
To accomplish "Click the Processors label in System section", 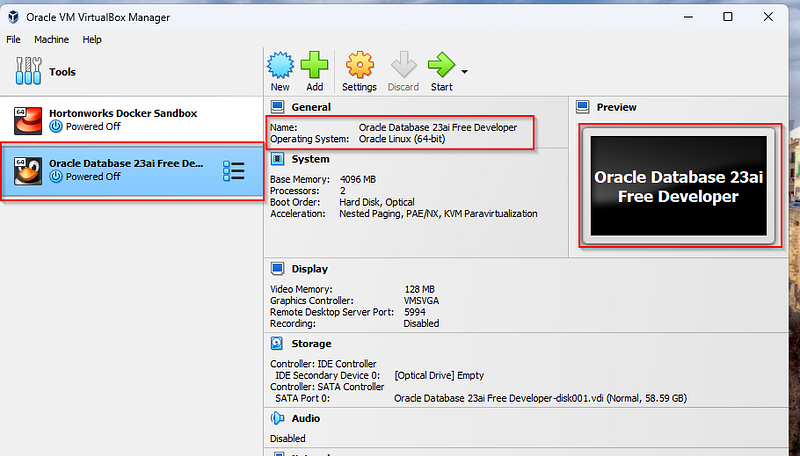I will click(294, 191).
